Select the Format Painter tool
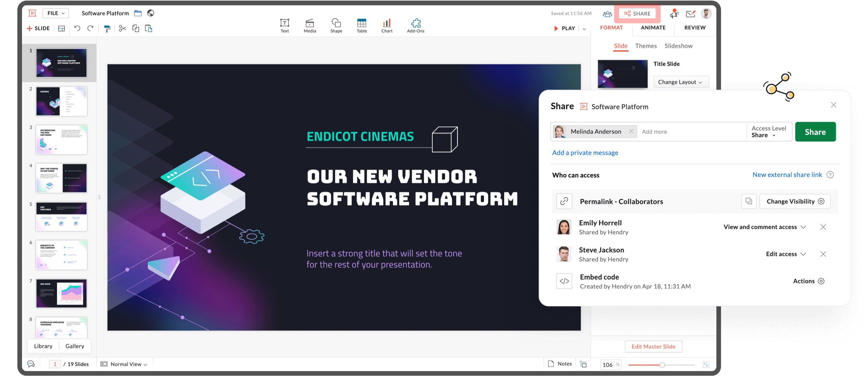868x376 pixels. pos(107,28)
